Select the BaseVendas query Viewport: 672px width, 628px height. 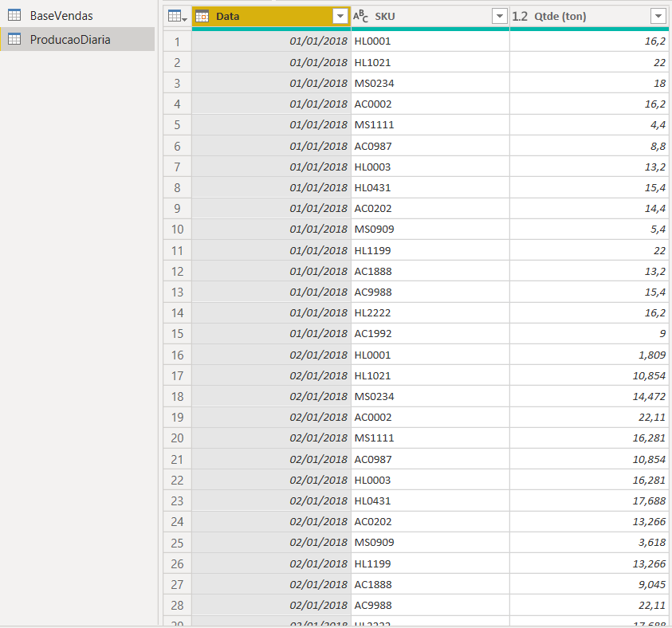[x=61, y=15]
